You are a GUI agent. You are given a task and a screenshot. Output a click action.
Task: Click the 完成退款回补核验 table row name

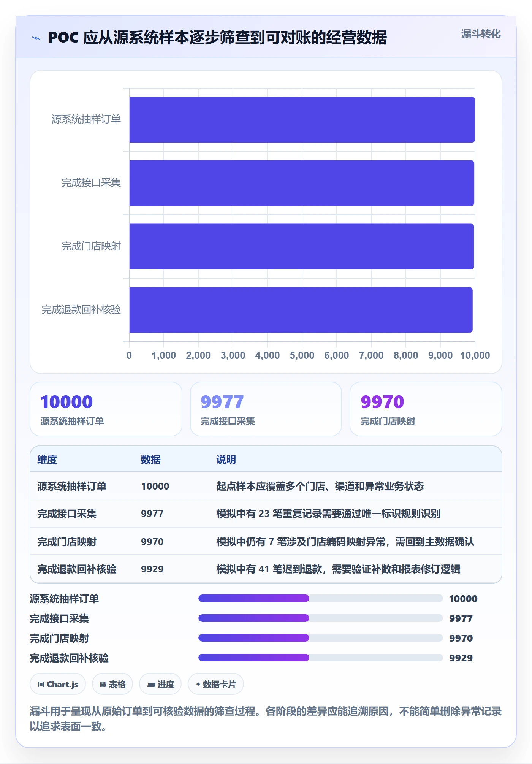pyautogui.click(x=77, y=569)
